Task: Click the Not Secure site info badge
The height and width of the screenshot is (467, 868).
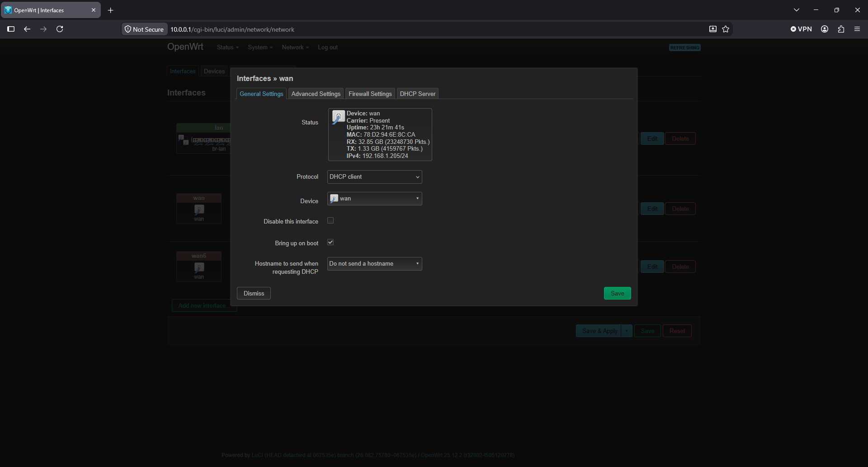Action: click(x=144, y=29)
